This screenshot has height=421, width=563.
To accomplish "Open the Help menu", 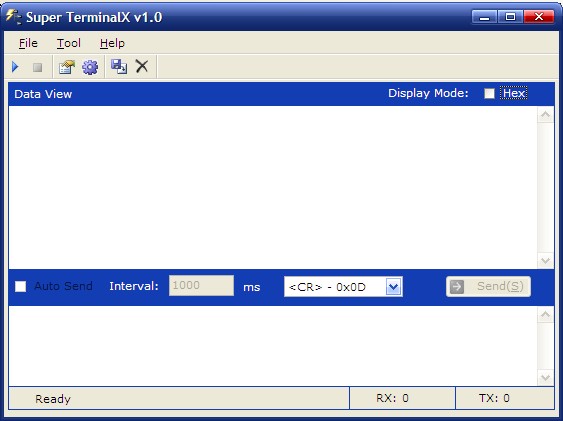I will tap(112, 43).
